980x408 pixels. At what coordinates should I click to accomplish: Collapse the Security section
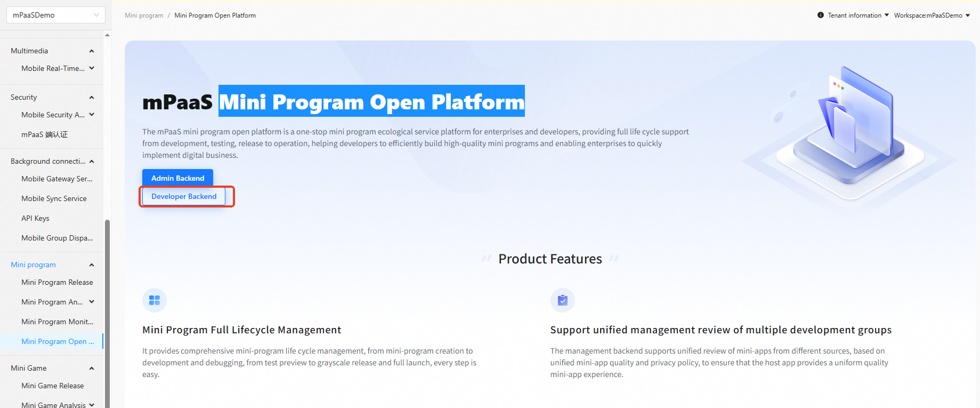[x=92, y=98]
